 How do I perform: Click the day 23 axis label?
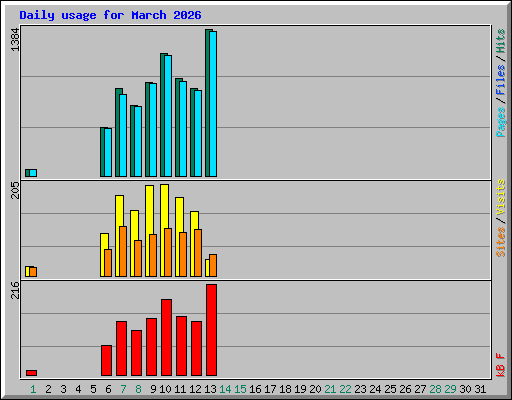[360, 389]
